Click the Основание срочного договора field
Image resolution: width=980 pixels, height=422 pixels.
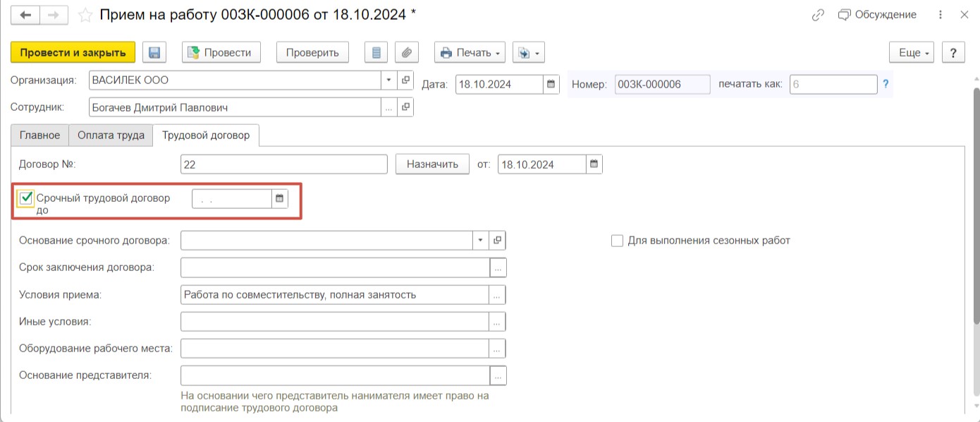pyautogui.click(x=327, y=241)
